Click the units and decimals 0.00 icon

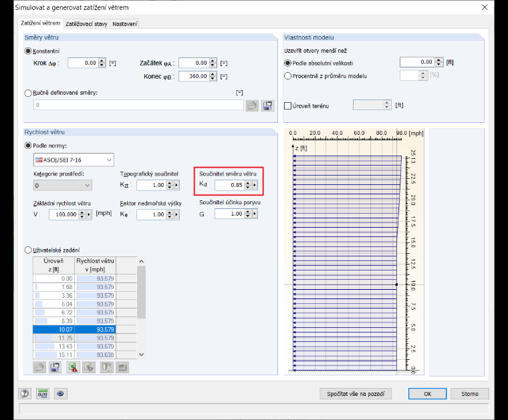[x=42, y=394]
